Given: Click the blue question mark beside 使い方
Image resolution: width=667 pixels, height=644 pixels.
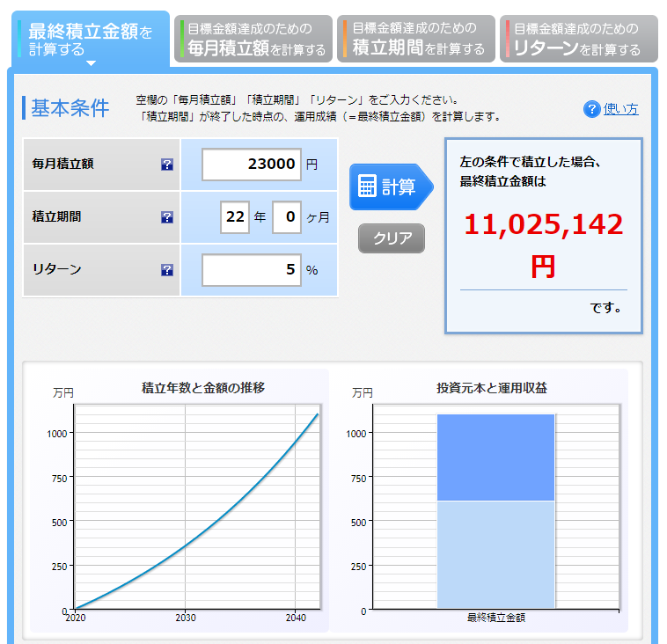Looking at the screenshot, I should click(591, 109).
